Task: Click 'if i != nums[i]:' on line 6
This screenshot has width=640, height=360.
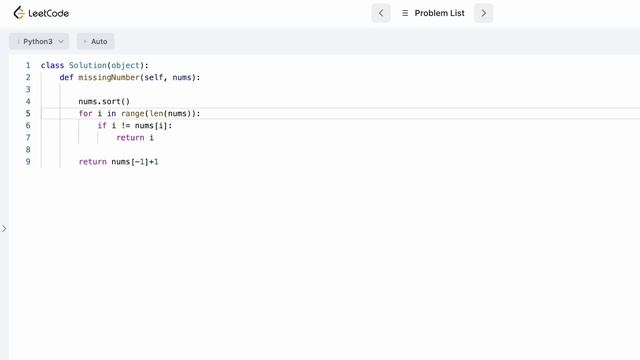Action: [135, 126]
